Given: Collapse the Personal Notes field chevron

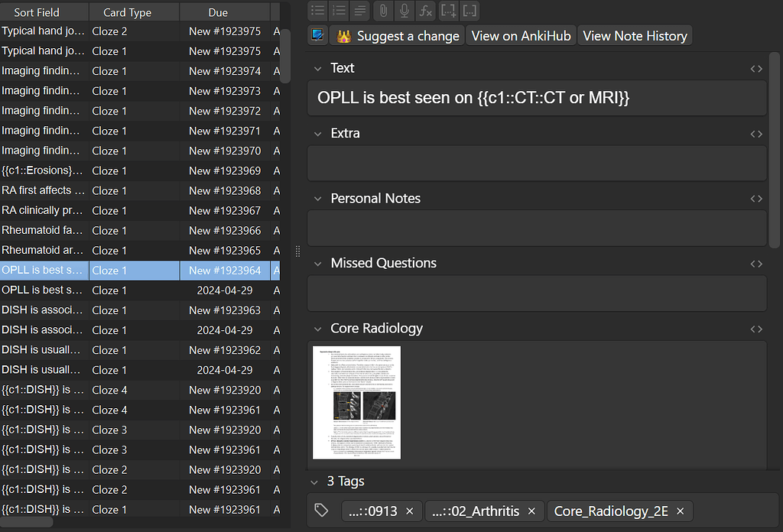Looking at the screenshot, I should (319, 199).
